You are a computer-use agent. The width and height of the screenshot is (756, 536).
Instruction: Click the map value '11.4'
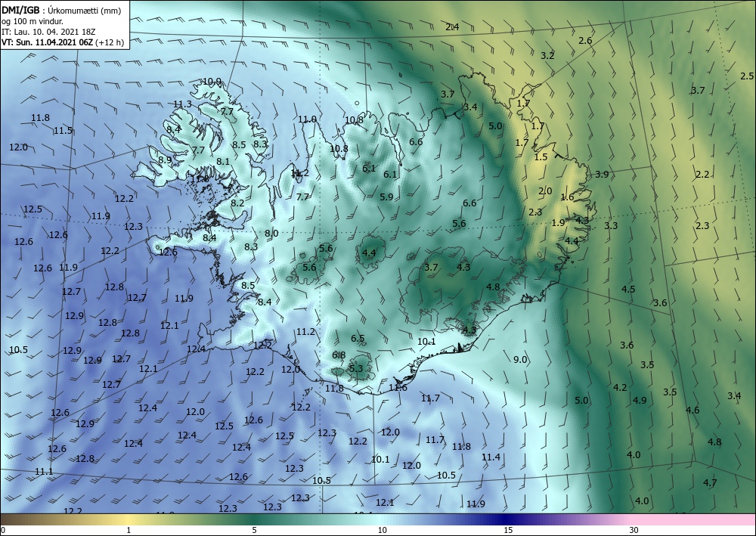tap(491, 457)
